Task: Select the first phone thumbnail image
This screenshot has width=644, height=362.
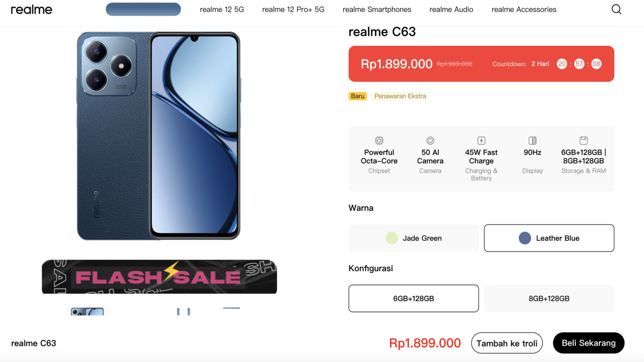Action: click(x=87, y=312)
